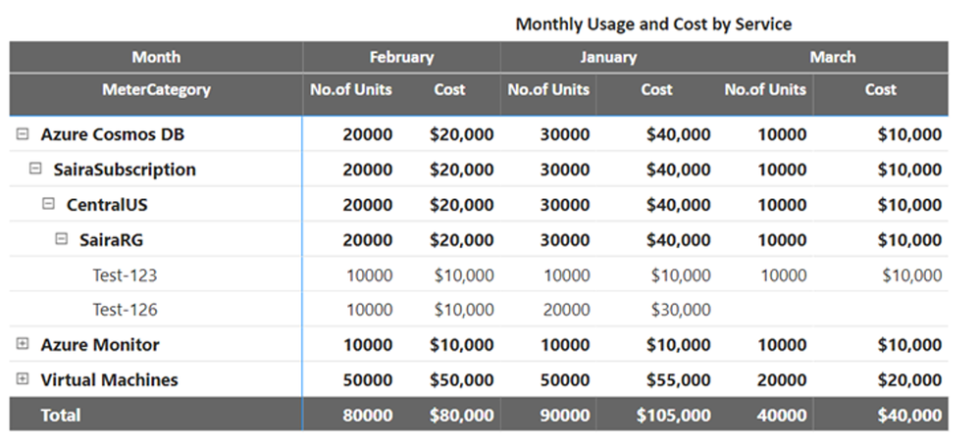Viewport: 980px width, 448px height.
Task: Select the January column header
Action: 607,57
